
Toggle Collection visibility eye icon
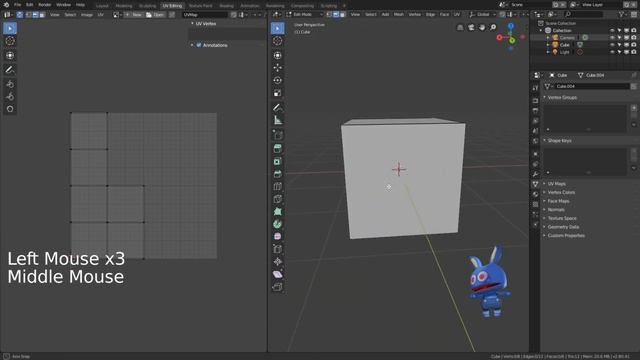click(x=612, y=31)
